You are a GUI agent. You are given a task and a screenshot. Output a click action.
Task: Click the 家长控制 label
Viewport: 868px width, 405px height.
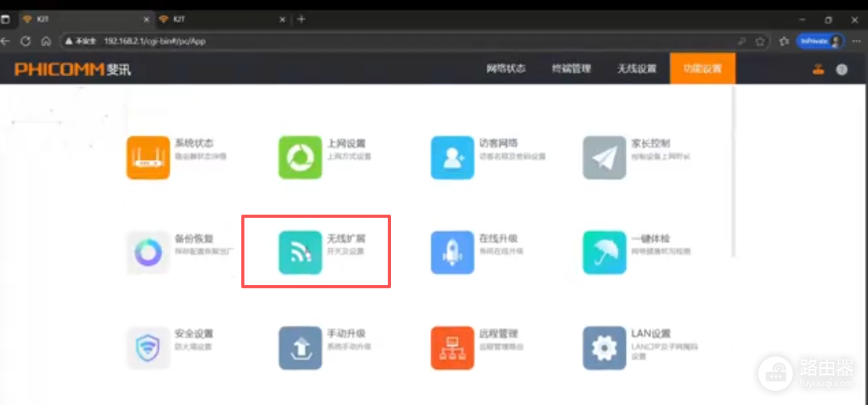click(x=651, y=143)
